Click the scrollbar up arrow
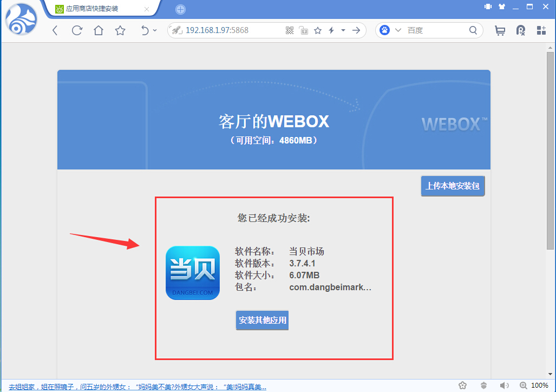The width and height of the screenshot is (556, 392). tap(551, 48)
